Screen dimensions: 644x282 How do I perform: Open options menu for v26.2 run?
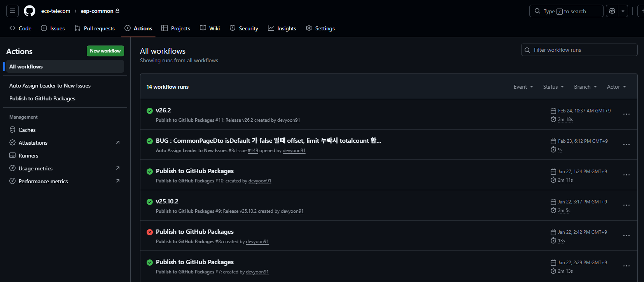tap(626, 114)
